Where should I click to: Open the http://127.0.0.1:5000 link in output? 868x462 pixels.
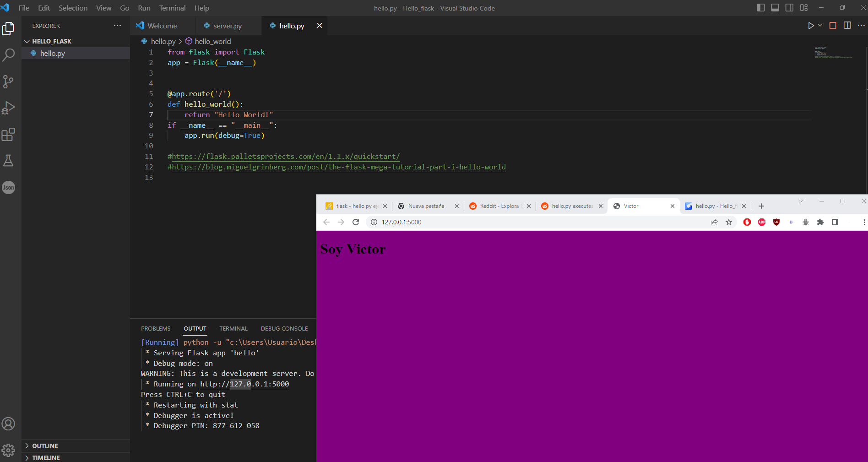(x=244, y=384)
